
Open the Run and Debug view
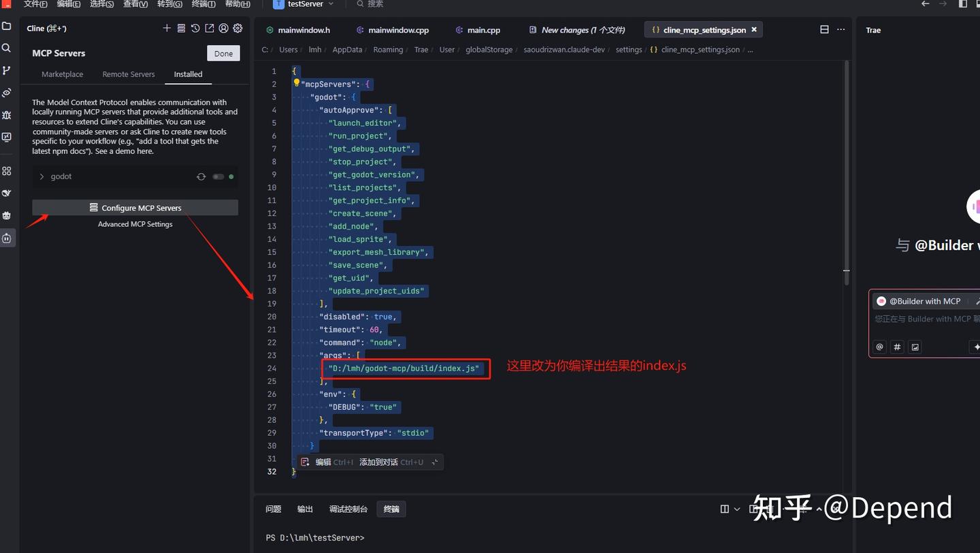[x=7, y=114]
